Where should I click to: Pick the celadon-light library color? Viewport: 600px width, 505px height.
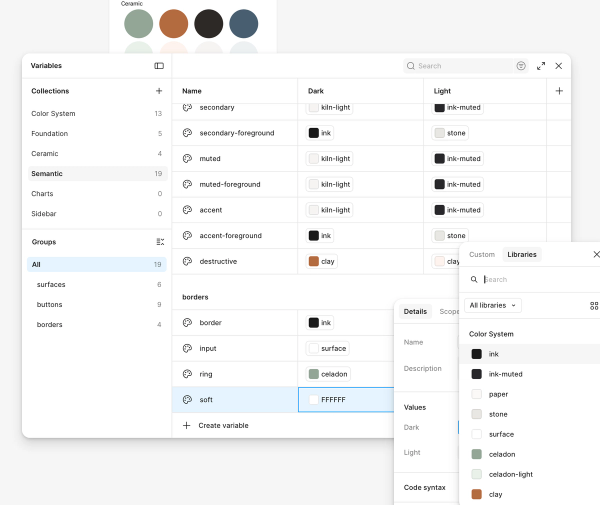coord(530,474)
